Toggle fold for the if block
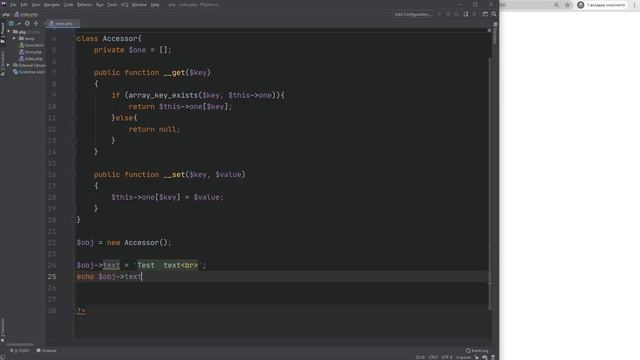Viewport: 640px width, 360px height. click(x=74, y=96)
